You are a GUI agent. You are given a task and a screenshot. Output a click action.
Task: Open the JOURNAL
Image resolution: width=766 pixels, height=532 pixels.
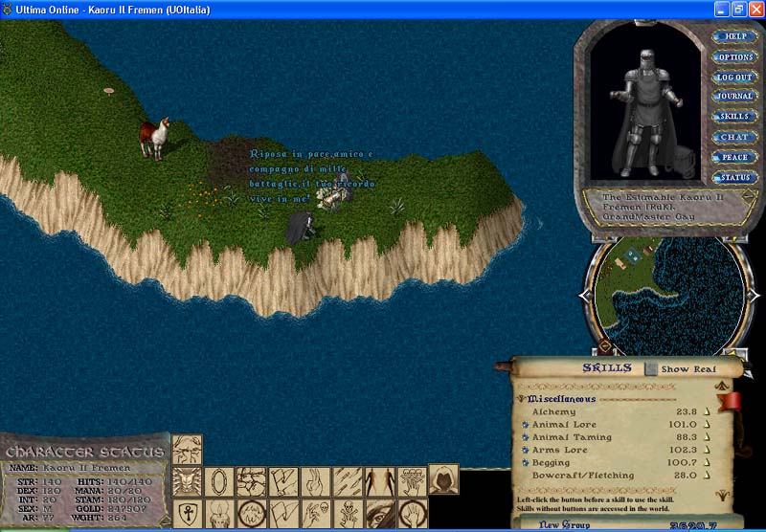pos(734,96)
